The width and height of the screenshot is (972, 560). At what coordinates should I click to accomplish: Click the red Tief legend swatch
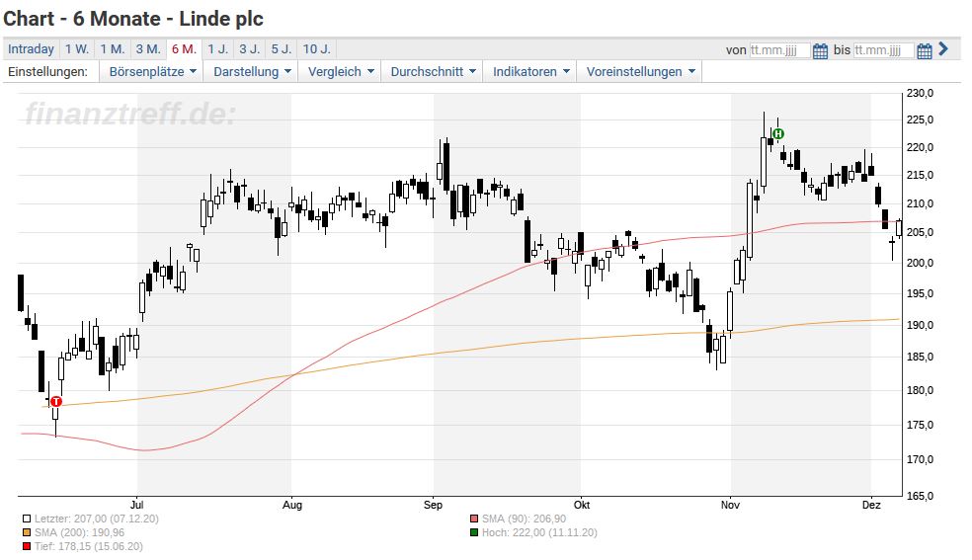(x=27, y=546)
